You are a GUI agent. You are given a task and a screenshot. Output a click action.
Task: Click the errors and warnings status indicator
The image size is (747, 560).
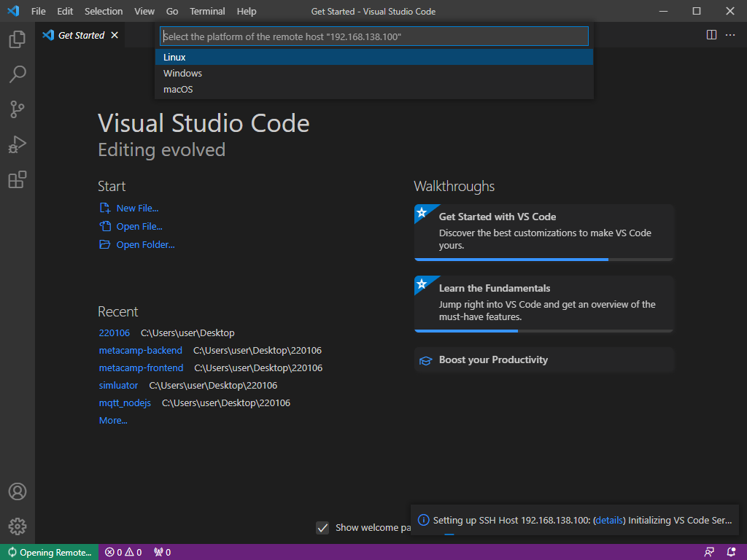pos(123,553)
